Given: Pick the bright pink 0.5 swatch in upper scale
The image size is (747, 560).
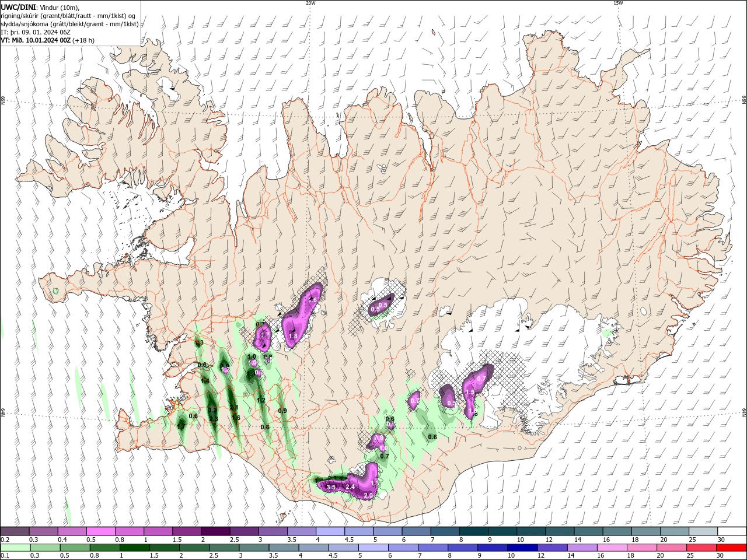Looking at the screenshot, I should (101, 531).
